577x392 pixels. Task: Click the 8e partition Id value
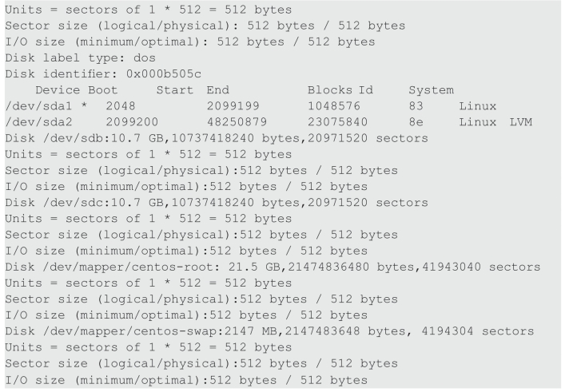coord(416,122)
